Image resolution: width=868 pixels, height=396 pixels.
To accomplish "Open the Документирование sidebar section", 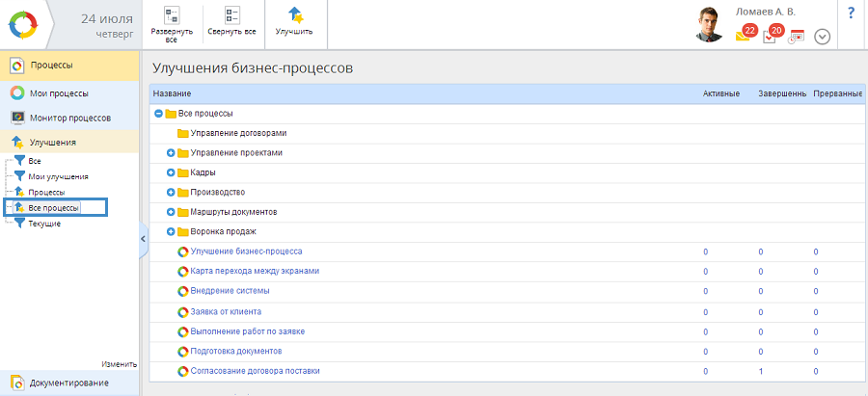I will pos(68,383).
